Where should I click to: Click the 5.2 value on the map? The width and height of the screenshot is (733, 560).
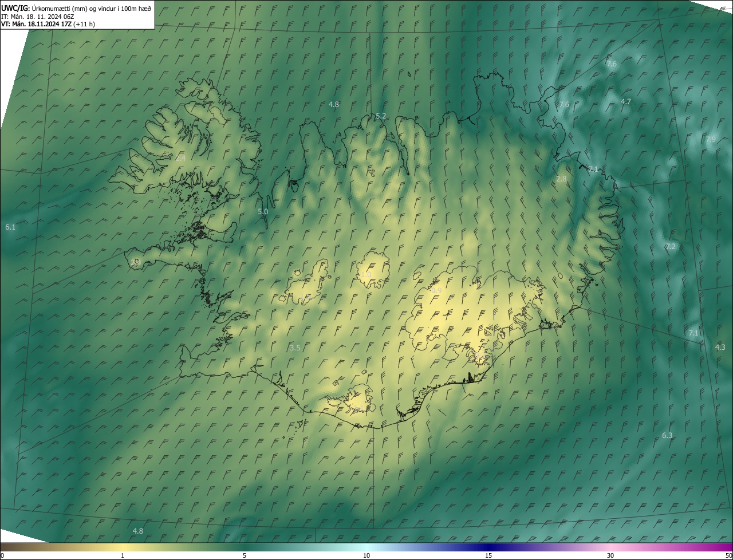381,116
